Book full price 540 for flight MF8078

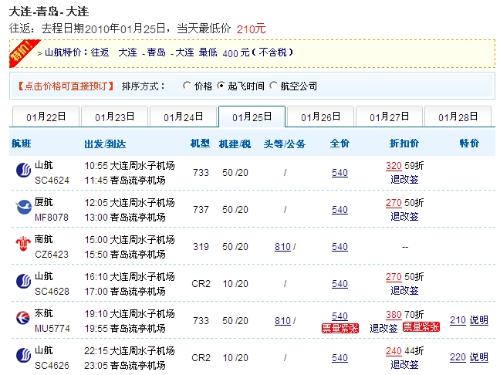point(340,210)
